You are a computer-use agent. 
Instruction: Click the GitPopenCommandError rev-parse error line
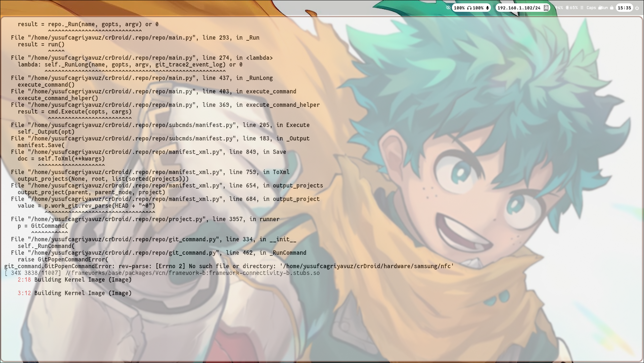pos(229,266)
